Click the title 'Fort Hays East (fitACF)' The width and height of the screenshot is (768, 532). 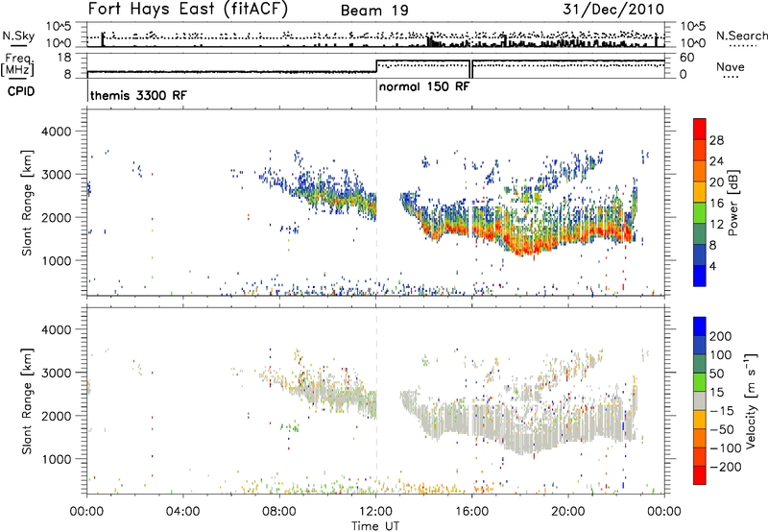tap(187, 9)
